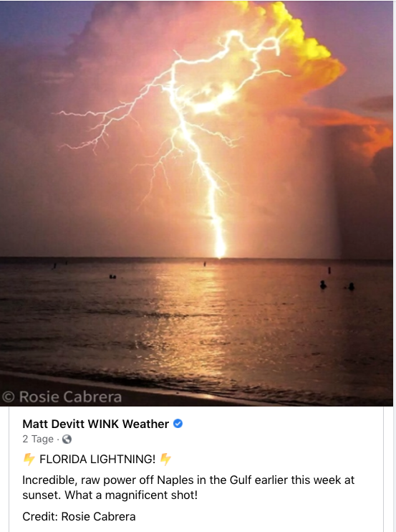Click the '© Rosie Cabrera' watermark on the photo
Image resolution: width=396 pixels, height=532 pixels.
coord(62,396)
